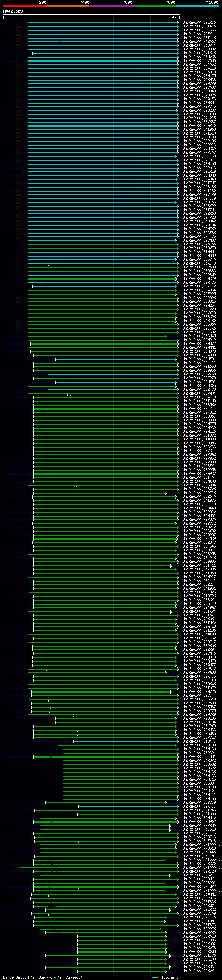This screenshot has height=980, width=222.
Task: Open hit UniRef100_C6T446
Action: tap(199, 38)
